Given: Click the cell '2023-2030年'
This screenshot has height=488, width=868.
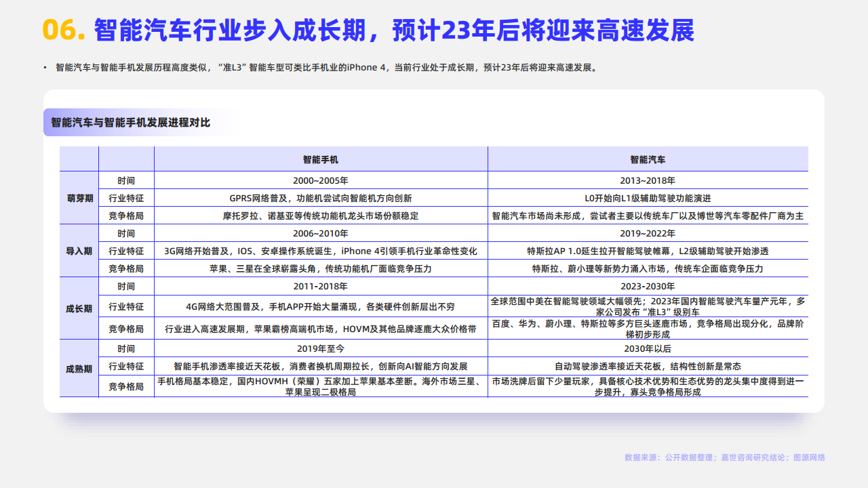Looking at the screenshot, I should tap(648, 287).
